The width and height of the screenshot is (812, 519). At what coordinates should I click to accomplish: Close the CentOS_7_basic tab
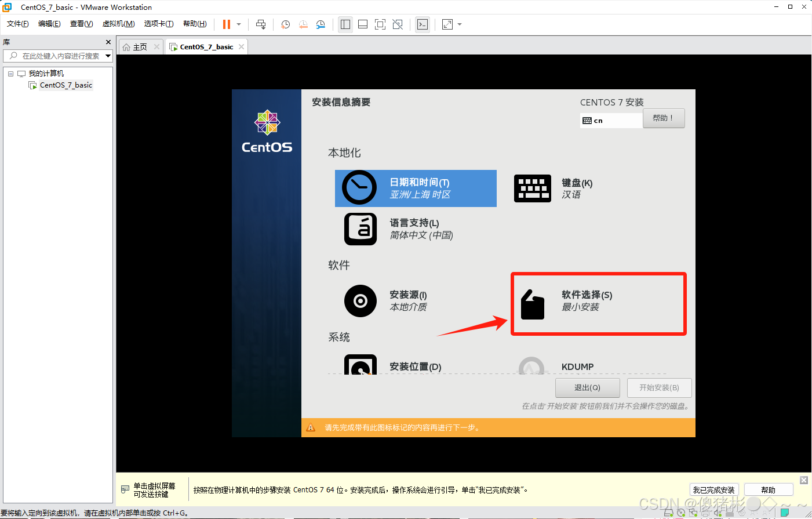[x=242, y=47]
